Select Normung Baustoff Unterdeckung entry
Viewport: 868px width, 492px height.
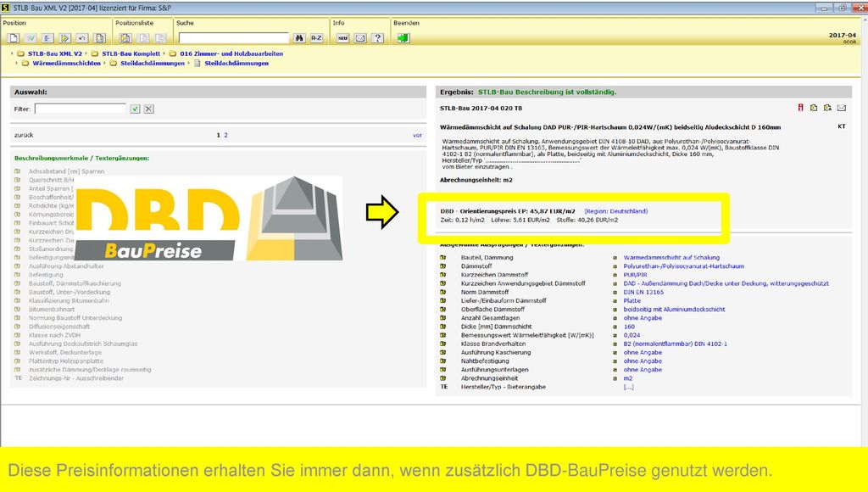(75, 318)
